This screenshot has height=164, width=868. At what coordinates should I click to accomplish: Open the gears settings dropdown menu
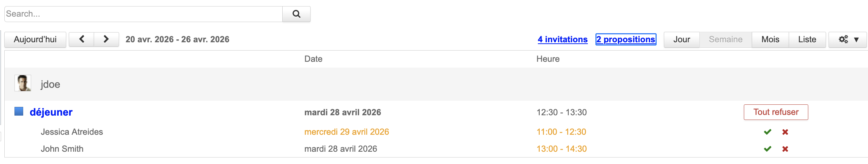tap(848, 40)
